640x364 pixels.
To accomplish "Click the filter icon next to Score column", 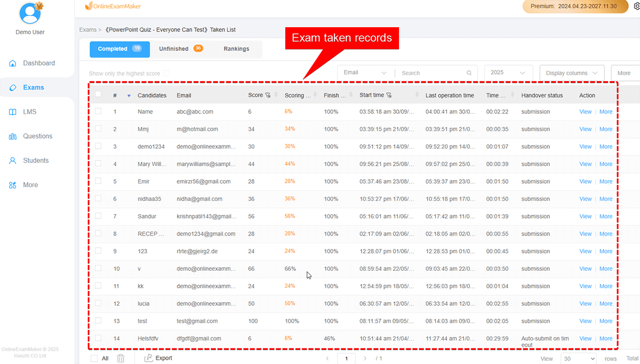I will (x=268, y=95).
